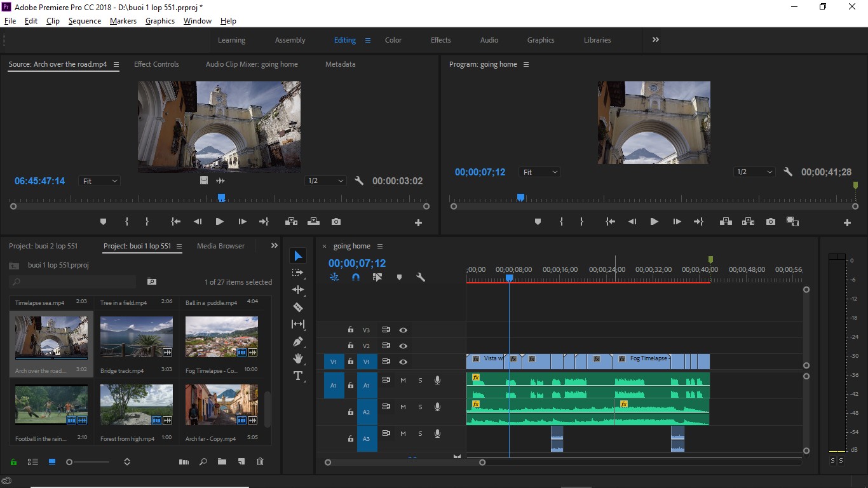The height and width of the screenshot is (488, 868).
Task: Open the Sequence menu
Action: pos(85,21)
